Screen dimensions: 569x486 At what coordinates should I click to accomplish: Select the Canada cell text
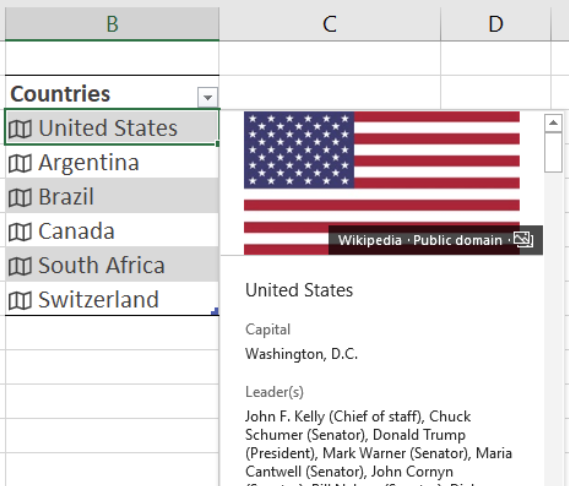point(77,231)
